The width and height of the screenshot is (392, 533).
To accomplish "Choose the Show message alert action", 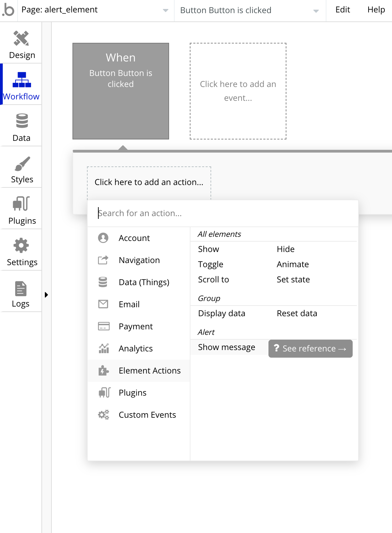I will [226, 347].
